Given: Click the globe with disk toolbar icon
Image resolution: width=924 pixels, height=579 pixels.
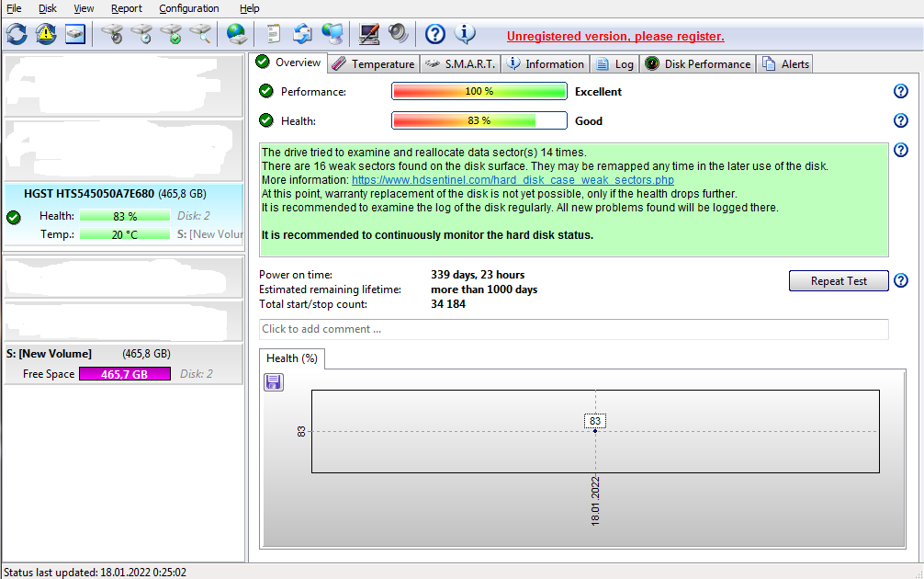Looking at the screenshot, I should pos(237,35).
